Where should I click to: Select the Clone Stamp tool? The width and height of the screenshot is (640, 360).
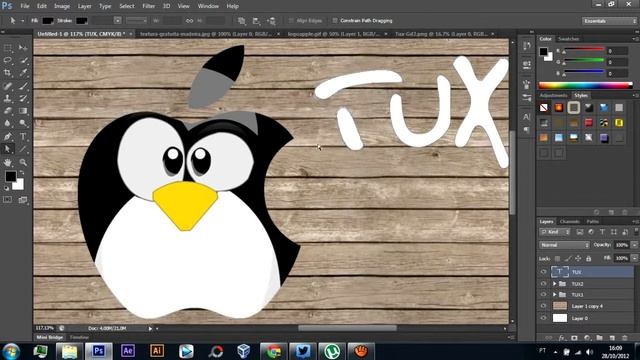pyautogui.click(x=8, y=98)
